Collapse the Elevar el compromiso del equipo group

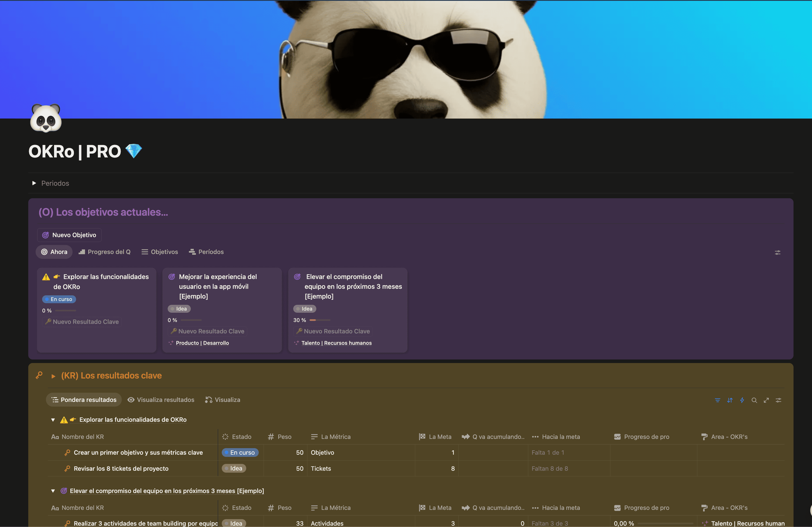click(x=53, y=491)
